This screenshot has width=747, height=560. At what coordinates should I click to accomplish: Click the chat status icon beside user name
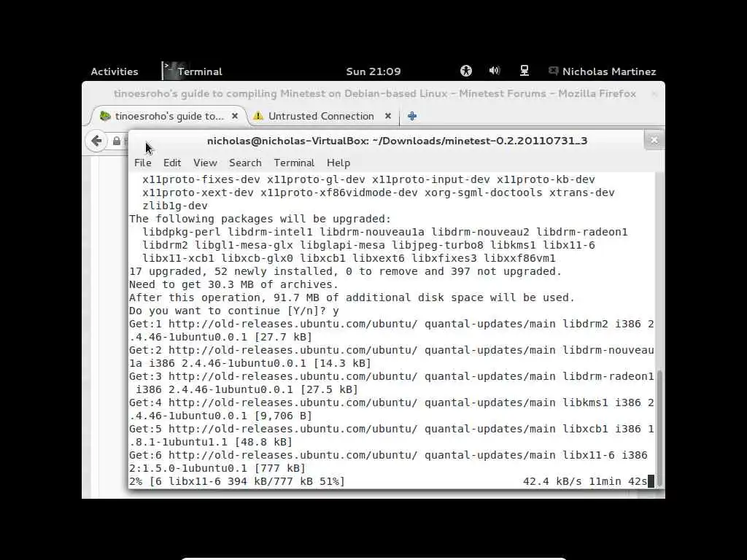tap(553, 71)
